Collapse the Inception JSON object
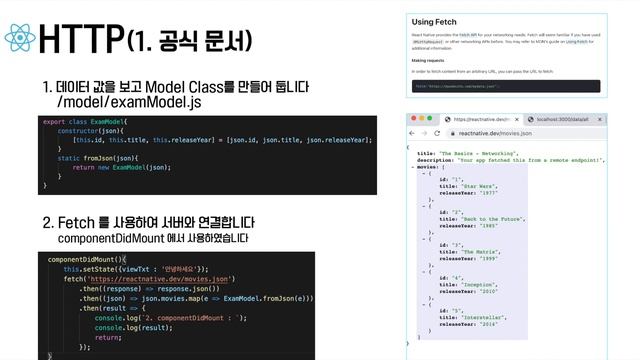Screen dimensions: 640x360 click(x=424, y=271)
